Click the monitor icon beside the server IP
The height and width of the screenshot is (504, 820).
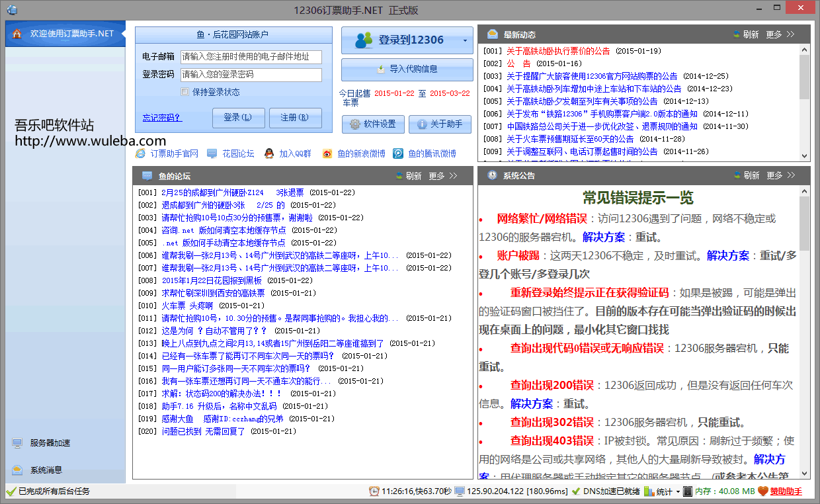click(460, 491)
